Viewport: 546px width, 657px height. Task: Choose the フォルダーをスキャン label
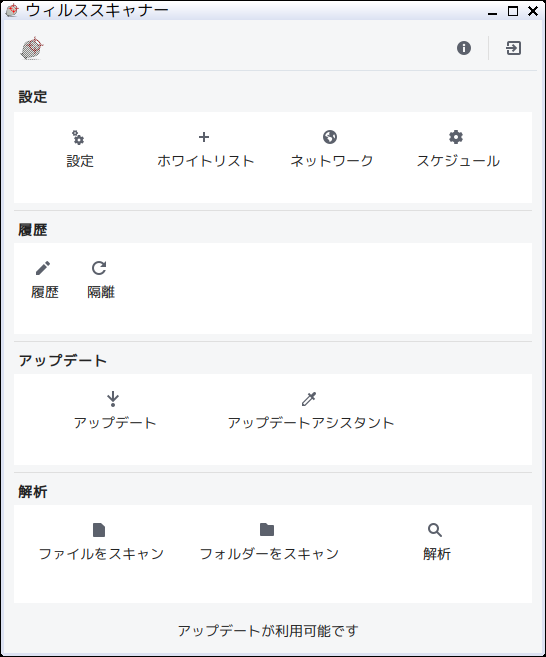click(269, 554)
